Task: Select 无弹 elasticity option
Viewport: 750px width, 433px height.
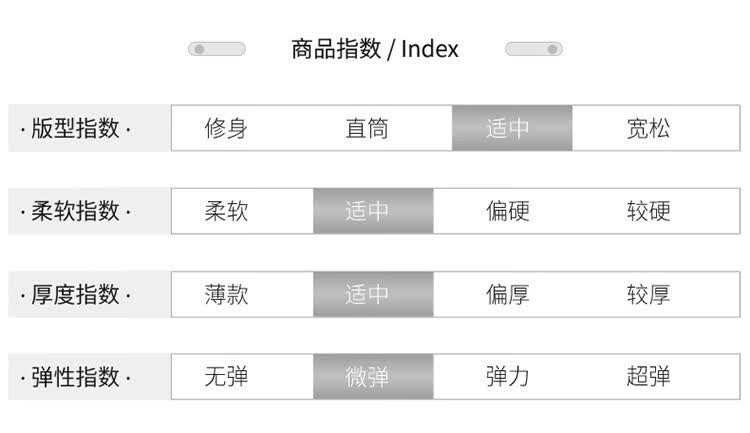Action: click(226, 377)
